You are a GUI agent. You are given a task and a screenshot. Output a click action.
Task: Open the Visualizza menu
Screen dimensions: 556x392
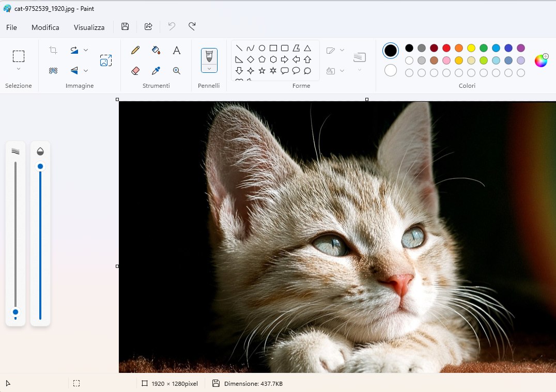click(88, 27)
